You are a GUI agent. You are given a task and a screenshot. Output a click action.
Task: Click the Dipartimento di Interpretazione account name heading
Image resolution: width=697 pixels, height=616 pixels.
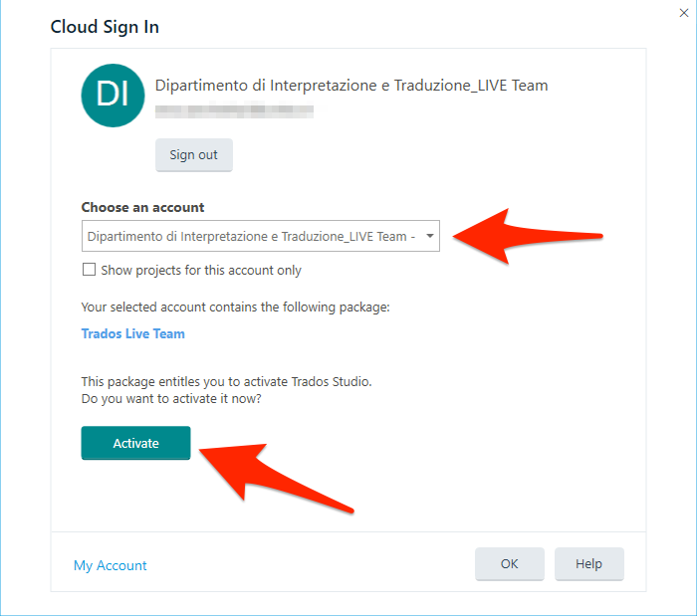tap(351, 86)
